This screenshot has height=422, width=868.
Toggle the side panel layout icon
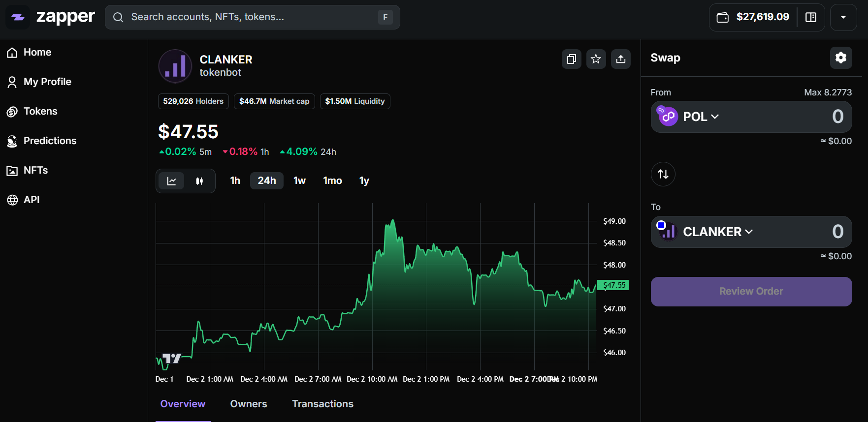810,17
